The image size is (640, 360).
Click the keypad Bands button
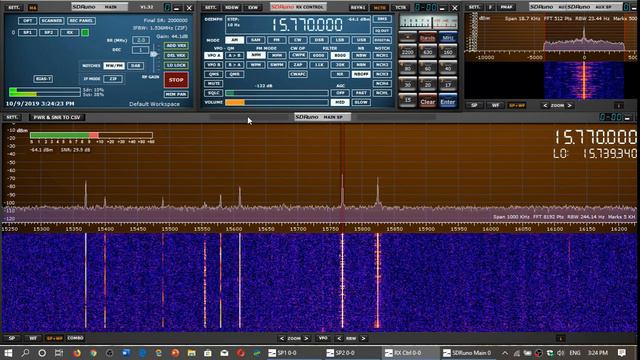pyautogui.click(x=428, y=38)
